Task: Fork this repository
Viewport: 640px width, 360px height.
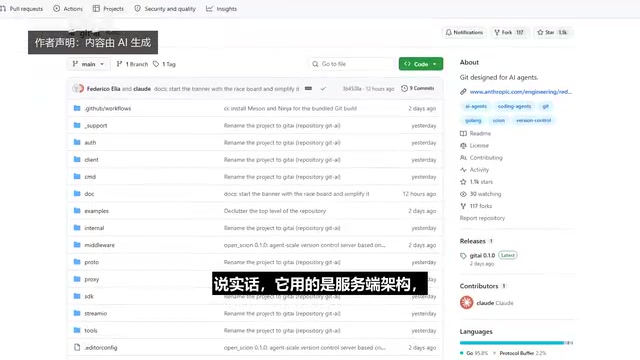Action: click(509, 32)
